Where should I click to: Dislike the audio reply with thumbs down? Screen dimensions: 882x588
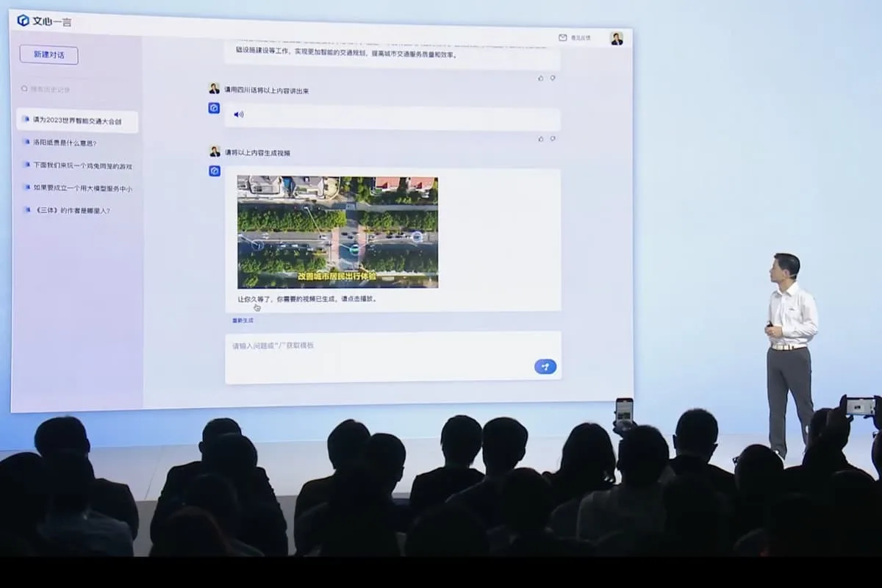tap(553, 138)
